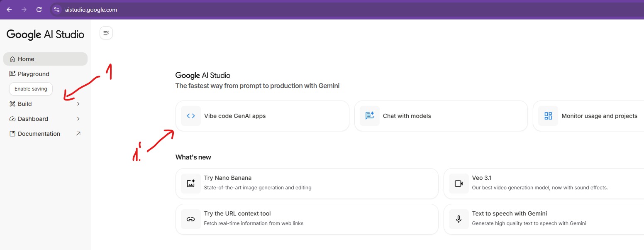Click the dashboard grid icon for Monitor usage
The width and height of the screenshot is (644, 250).
pyautogui.click(x=548, y=116)
